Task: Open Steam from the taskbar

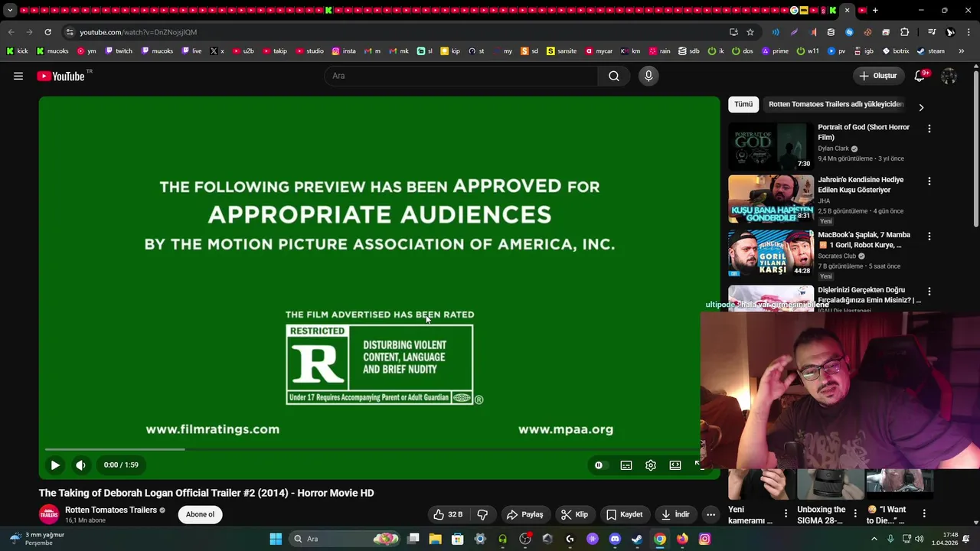Action: point(637,539)
